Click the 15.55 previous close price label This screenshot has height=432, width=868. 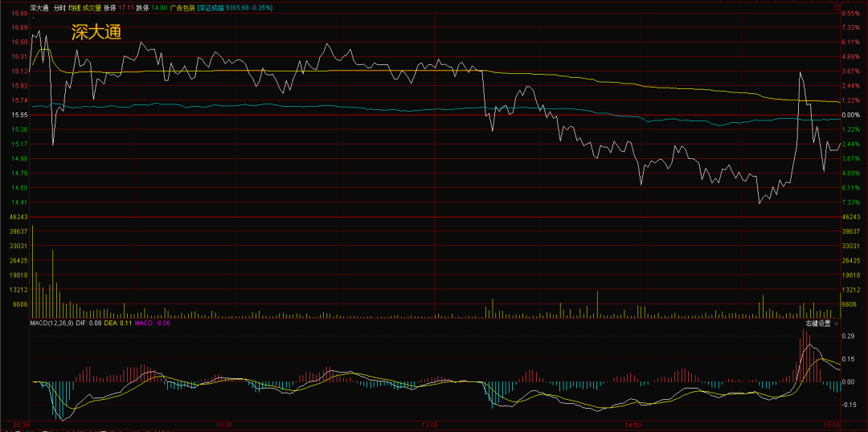(19, 115)
